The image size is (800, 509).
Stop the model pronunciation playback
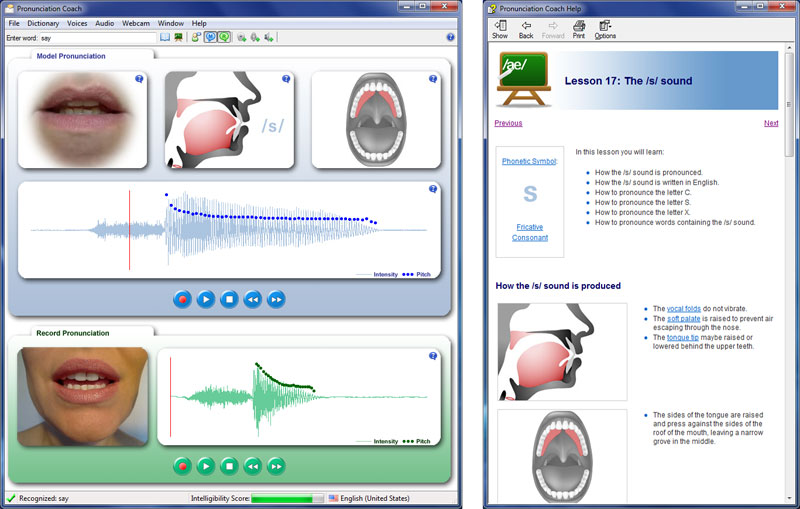(229, 299)
